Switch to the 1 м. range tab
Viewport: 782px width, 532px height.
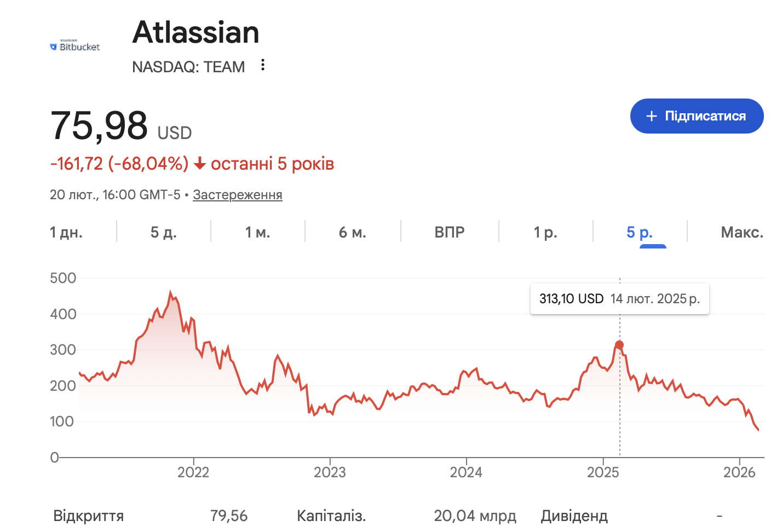point(257,233)
